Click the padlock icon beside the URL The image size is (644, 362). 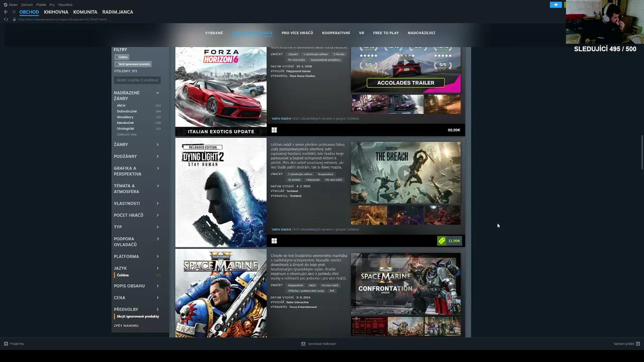(x=14, y=19)
